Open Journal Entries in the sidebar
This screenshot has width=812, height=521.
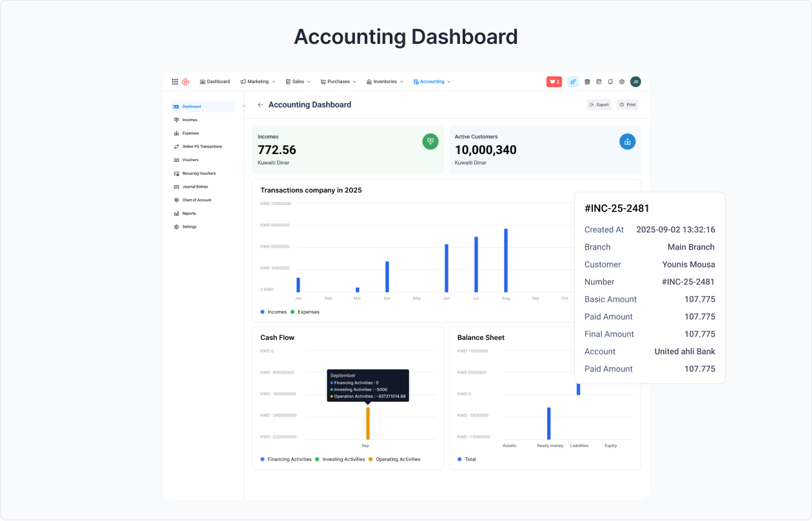click(195, 187)
